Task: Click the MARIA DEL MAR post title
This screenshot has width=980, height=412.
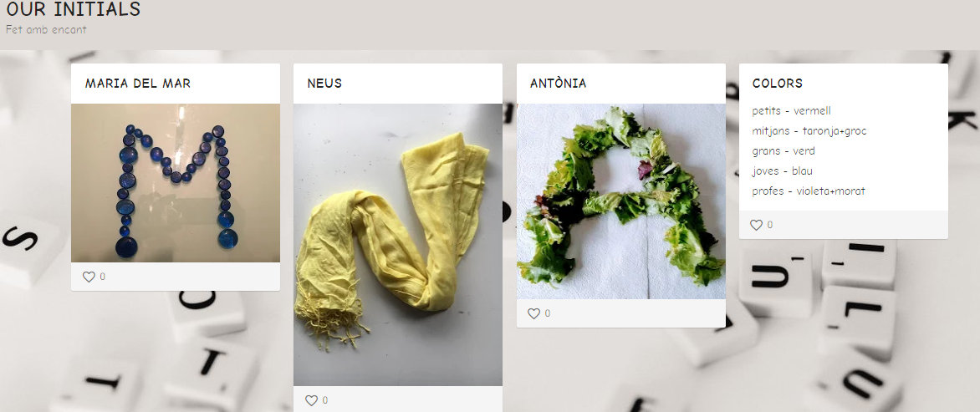Action: click(x=138, y=83)
